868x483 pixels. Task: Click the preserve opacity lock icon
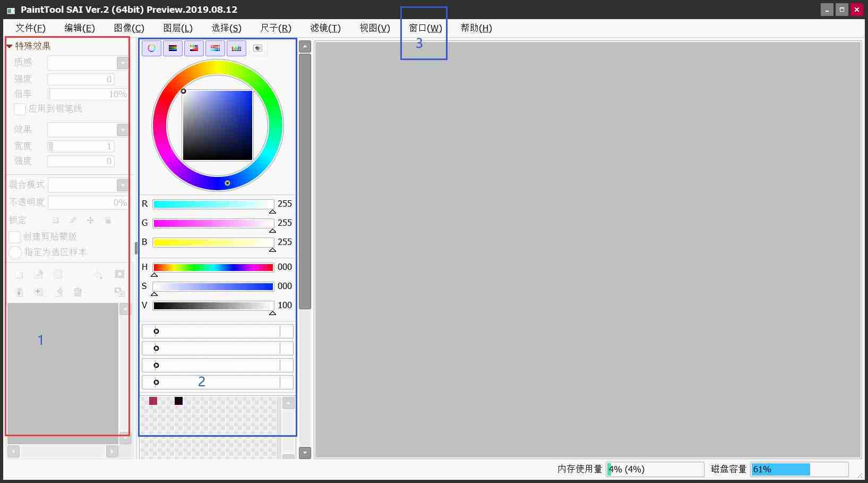[55, 220]
